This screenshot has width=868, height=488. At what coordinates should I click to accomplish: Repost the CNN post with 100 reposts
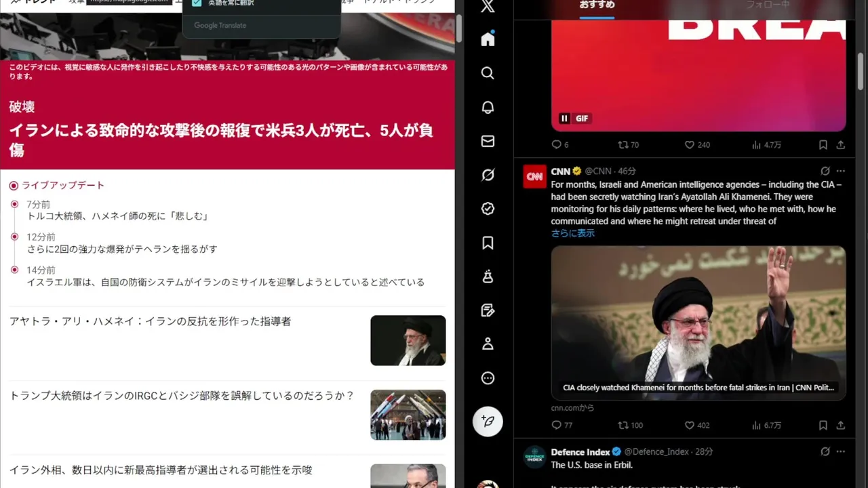631,425
